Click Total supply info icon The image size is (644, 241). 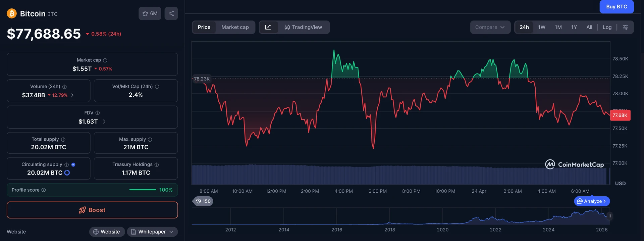63,139
